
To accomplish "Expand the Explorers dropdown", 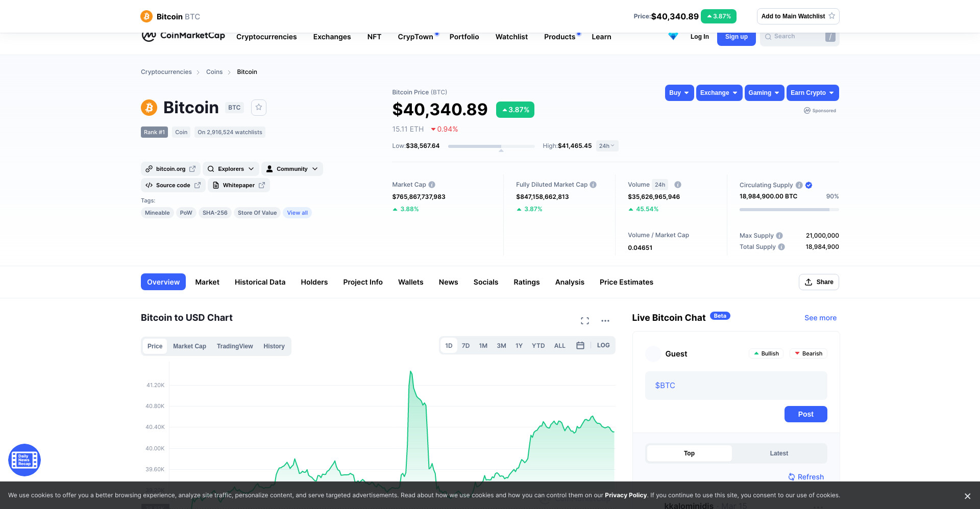I will (231, 169).
